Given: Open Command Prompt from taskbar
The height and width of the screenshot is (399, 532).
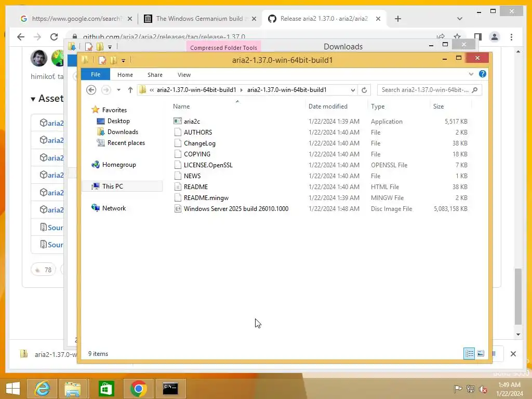Looking at the screenshot, I should [170, 388].
